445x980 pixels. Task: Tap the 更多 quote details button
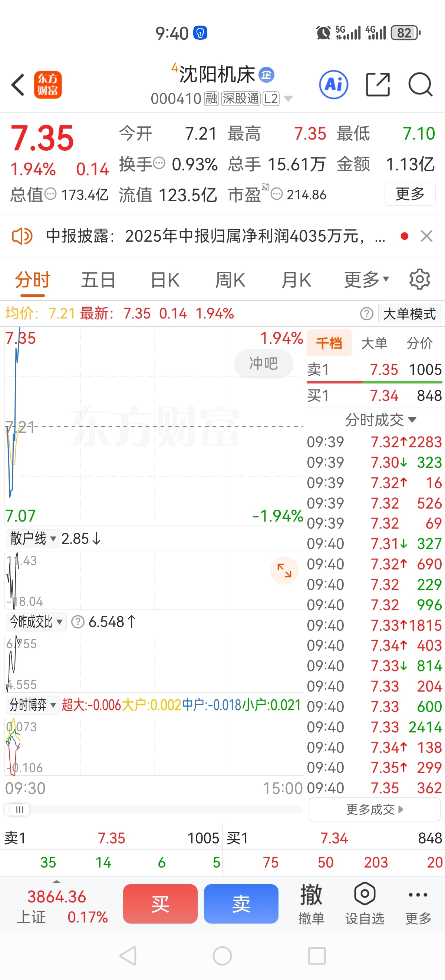point(410,194)
